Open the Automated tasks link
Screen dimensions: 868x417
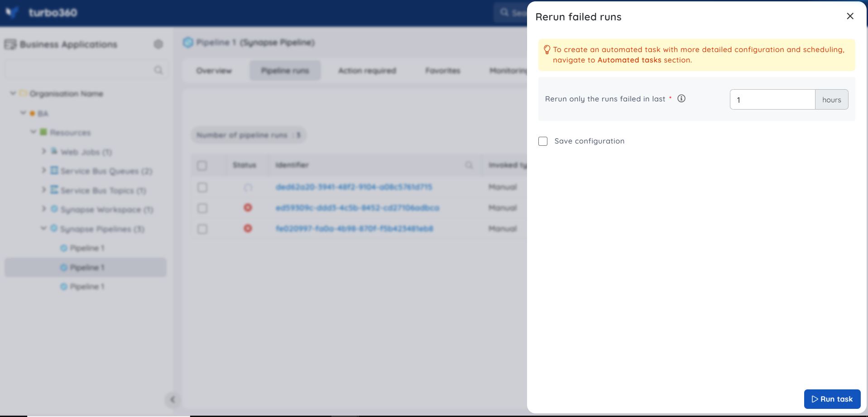(629, 60)
